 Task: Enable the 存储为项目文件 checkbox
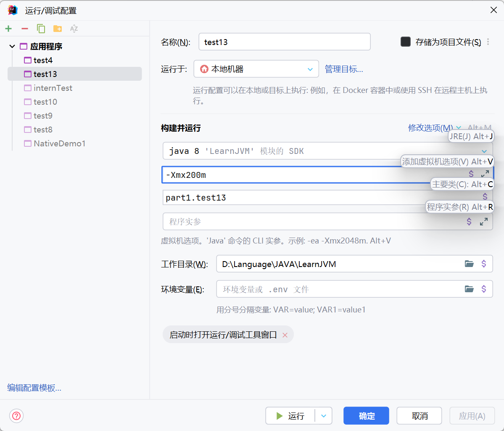(x=405, y=42)
